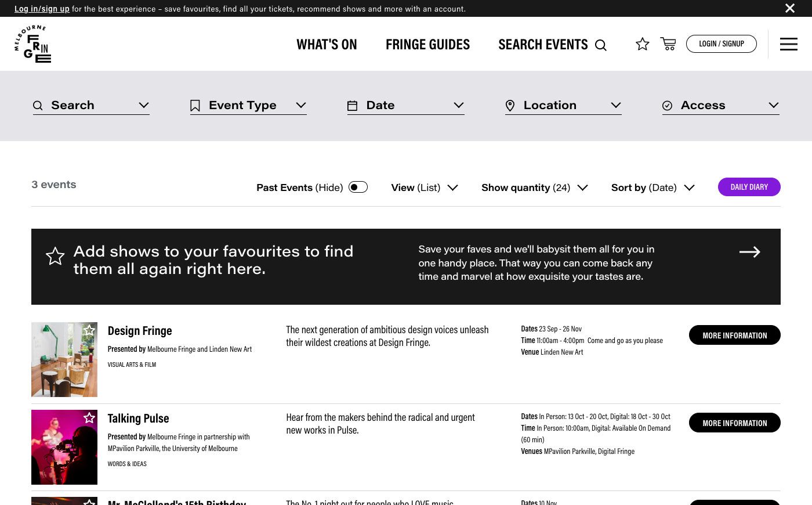Open the Talking Pulse event title
Screen dimensions: 812x505
coord(138,419)
